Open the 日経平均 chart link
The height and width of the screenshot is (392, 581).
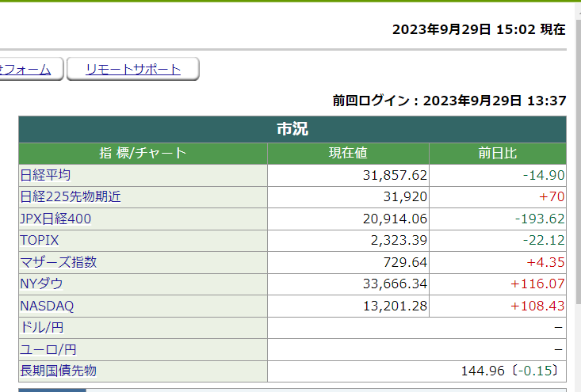tap(45, 175)
